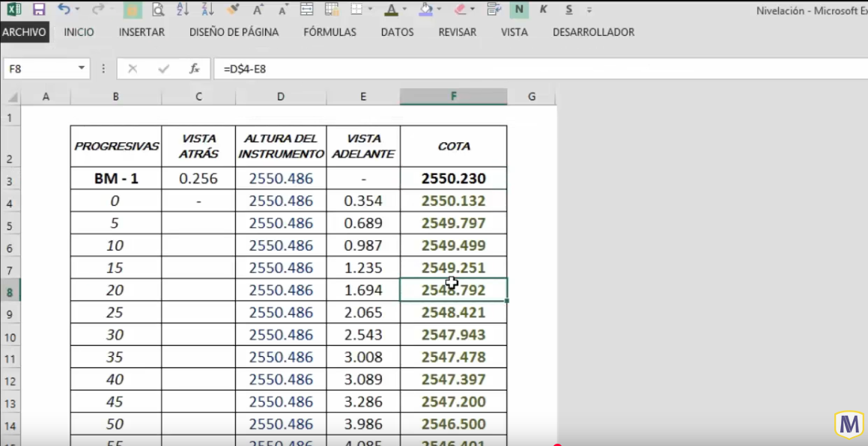Image resolution: width=868 pixels, height=446 pixels.
Task: Click the Format Painter brush icon
Action: point(233,9)
